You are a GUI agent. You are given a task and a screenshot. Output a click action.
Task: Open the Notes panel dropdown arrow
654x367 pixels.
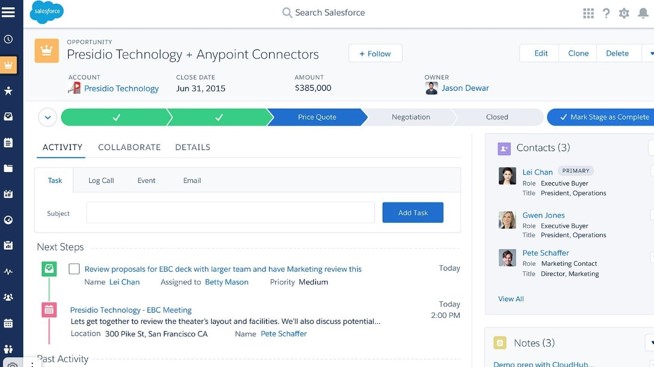point(650,343)
